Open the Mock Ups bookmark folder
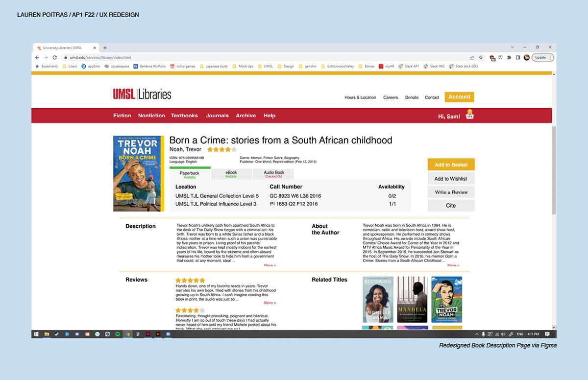Screen dimensions: 588x380 pos(243,66)
